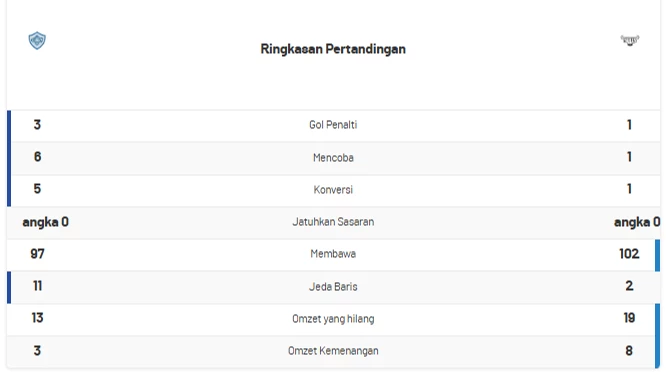Click the away team crest logo

click(x=629, y=40)
